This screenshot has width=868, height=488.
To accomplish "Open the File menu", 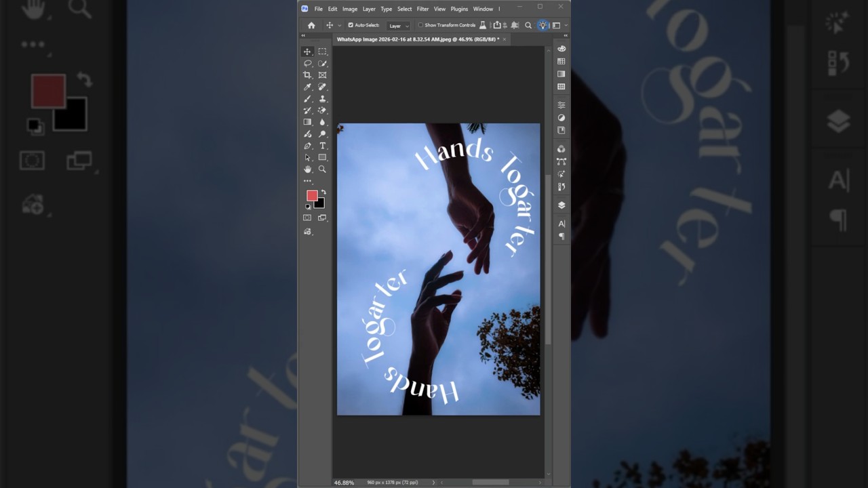I will coord(319,9).
